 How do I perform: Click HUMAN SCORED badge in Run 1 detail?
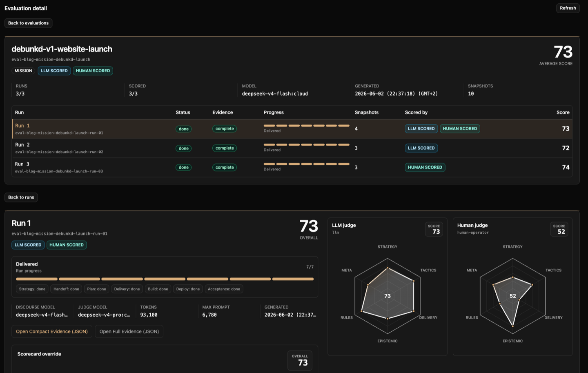click(x=67, y=245)
